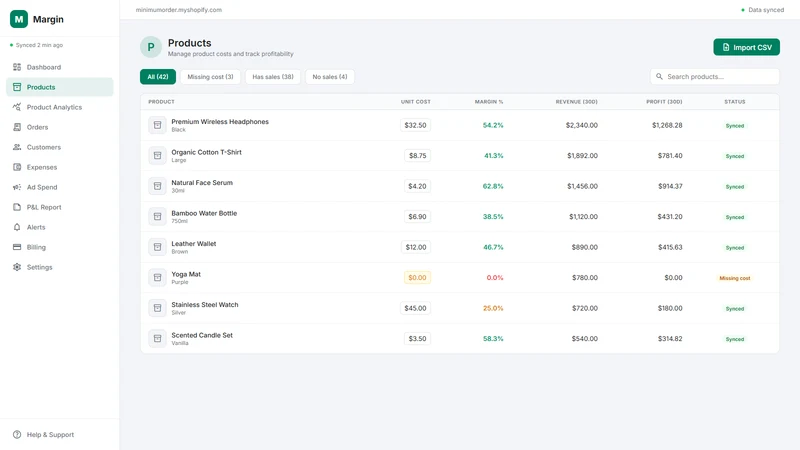Click the Premium Wireless Headphones product icon
800x450 pixels.
(157, 125)
